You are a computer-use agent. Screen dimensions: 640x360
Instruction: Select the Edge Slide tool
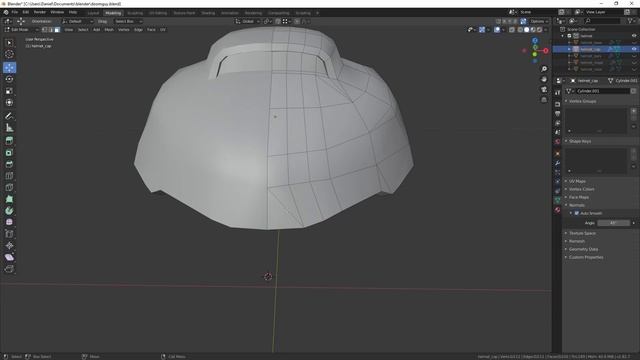9,234
